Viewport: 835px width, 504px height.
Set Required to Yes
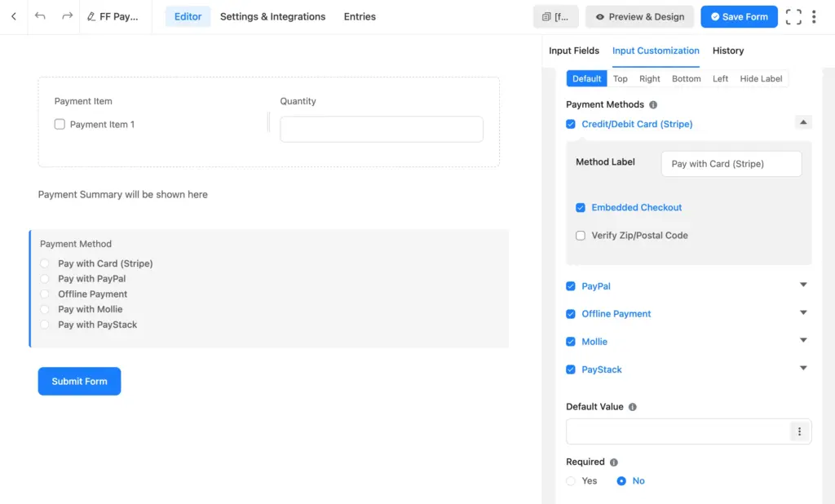coord(571,481)
